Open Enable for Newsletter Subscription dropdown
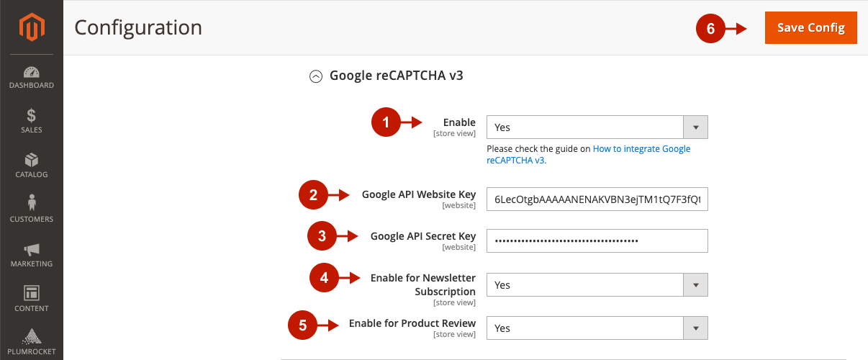 (597, 285)
